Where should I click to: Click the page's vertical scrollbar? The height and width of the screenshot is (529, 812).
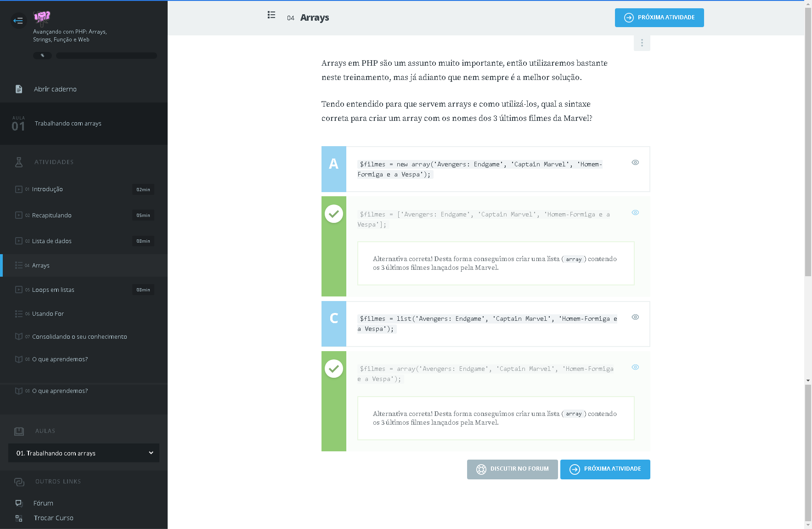808,184
